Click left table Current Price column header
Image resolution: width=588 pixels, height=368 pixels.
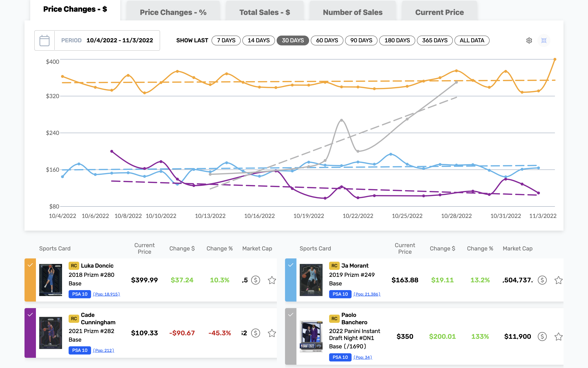tap(144, 248)
